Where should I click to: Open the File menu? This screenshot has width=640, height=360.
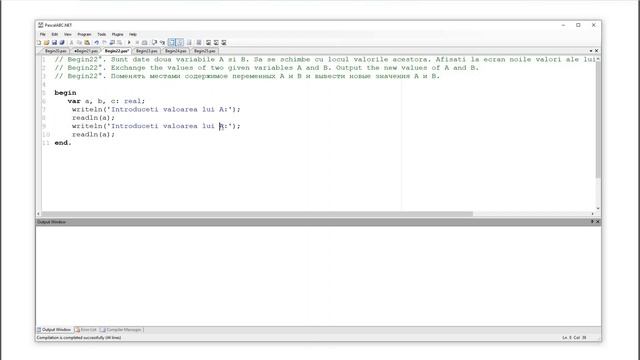[x=42, y=34]
